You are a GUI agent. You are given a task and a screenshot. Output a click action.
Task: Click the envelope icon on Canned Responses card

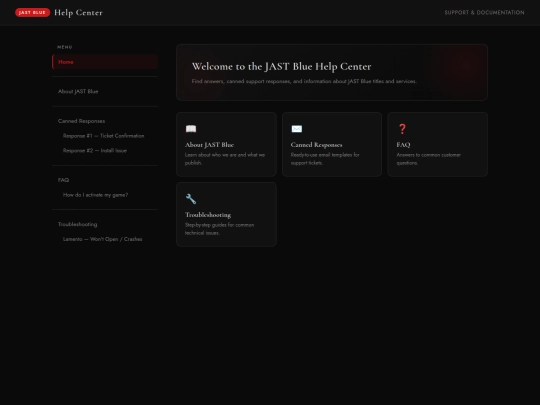pos(297,129)
